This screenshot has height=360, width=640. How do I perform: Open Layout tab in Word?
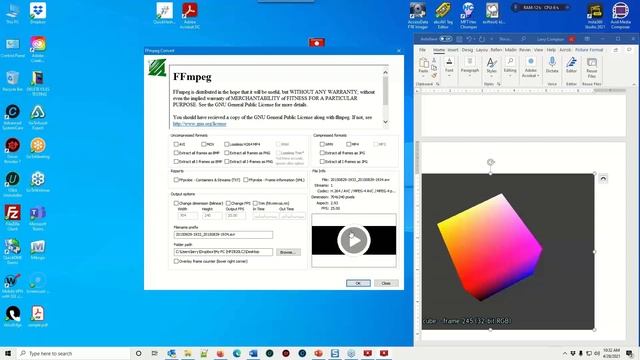pyautogui.click(x=482, y=50)
